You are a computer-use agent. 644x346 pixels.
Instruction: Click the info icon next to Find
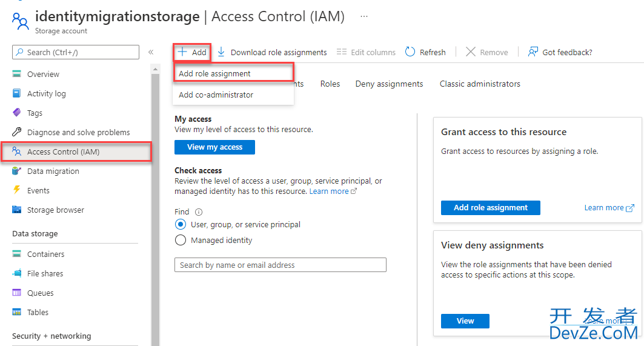[x=199, y=212]
